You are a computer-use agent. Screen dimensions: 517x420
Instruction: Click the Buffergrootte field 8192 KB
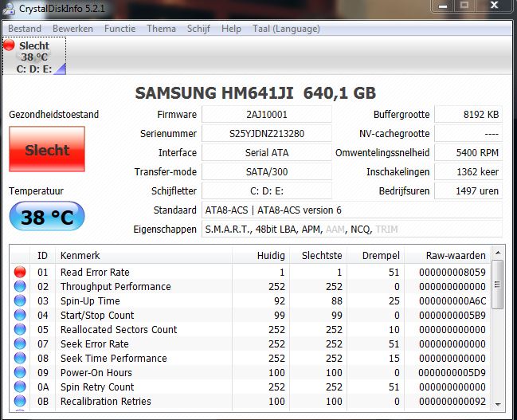[468, 114]
